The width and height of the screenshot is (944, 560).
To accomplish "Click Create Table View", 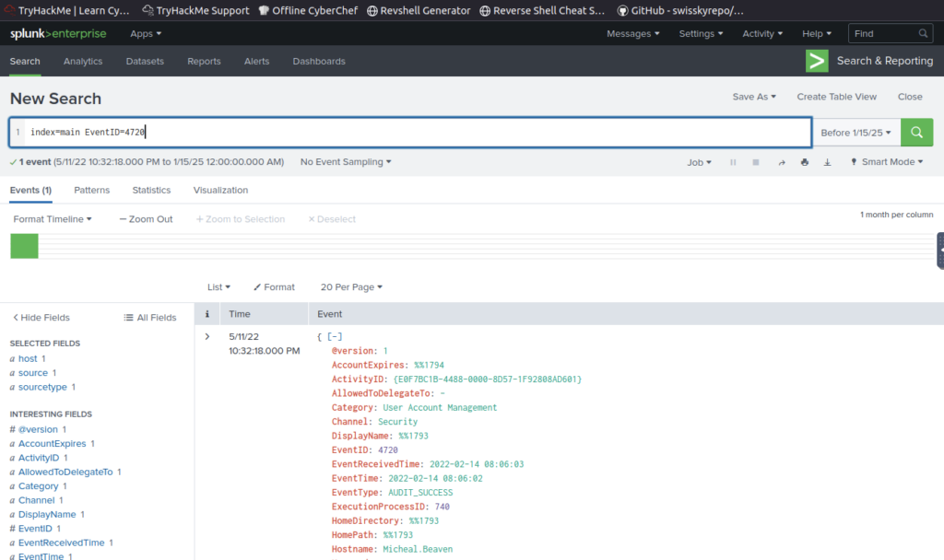I will tap(836, 97).
